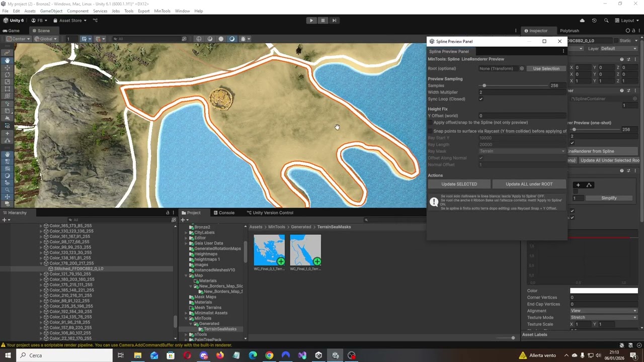Viewport: 644px width, 362px height.
Task: Select the Move tool in scene toolbar
Action: pyautogui.click(x=7, y=67)
